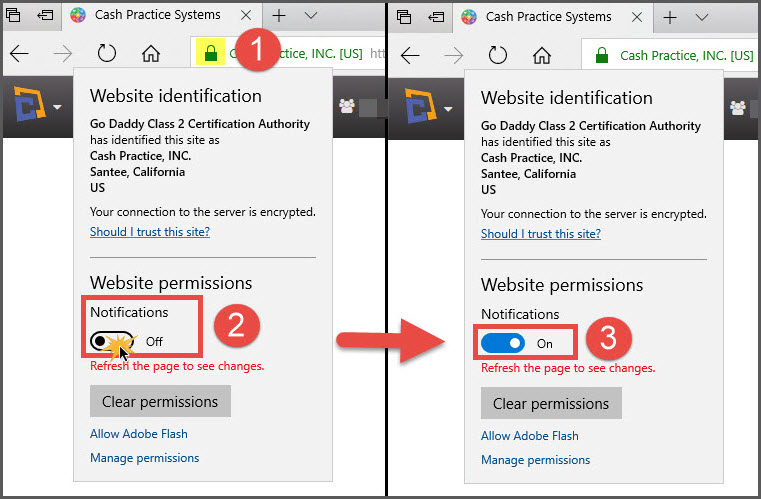Refresh the page in left browser

tap(106, 53)
